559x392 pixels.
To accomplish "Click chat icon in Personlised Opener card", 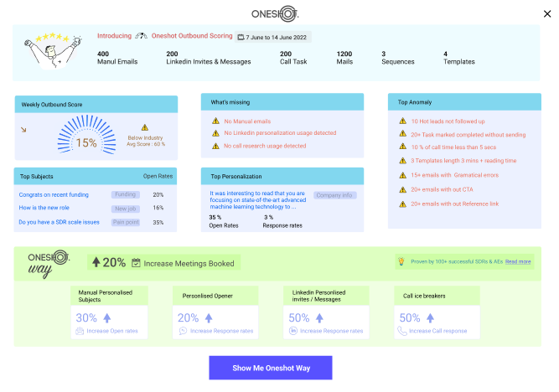I will [183, 331].
